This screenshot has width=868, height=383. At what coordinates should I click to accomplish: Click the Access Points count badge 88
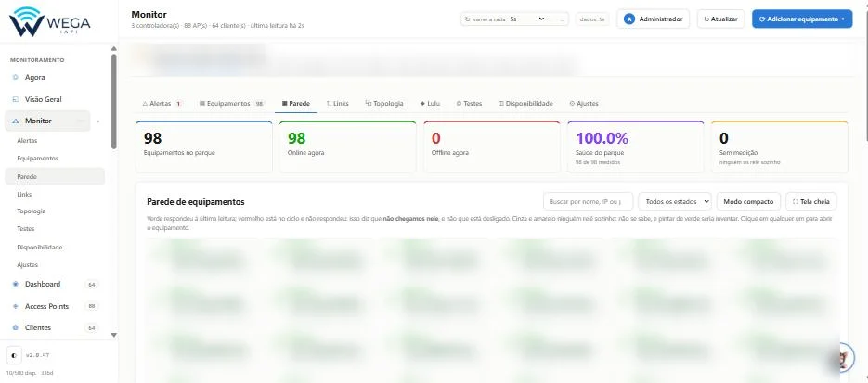92,306
